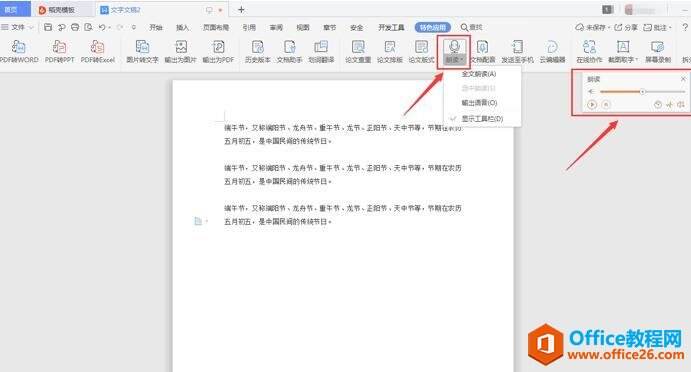Open the 引用 ribbon tab
This screenshot has width=691, height=372.
249,27
